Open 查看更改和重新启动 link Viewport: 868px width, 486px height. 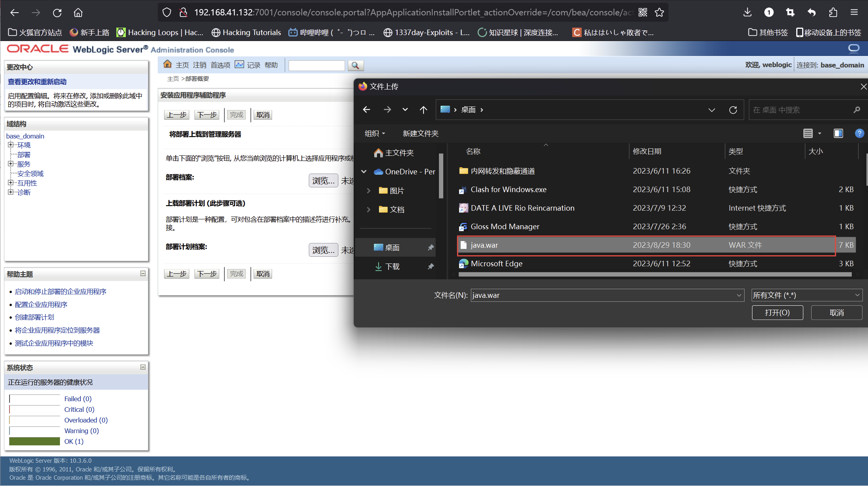click(x=37, y=82)
